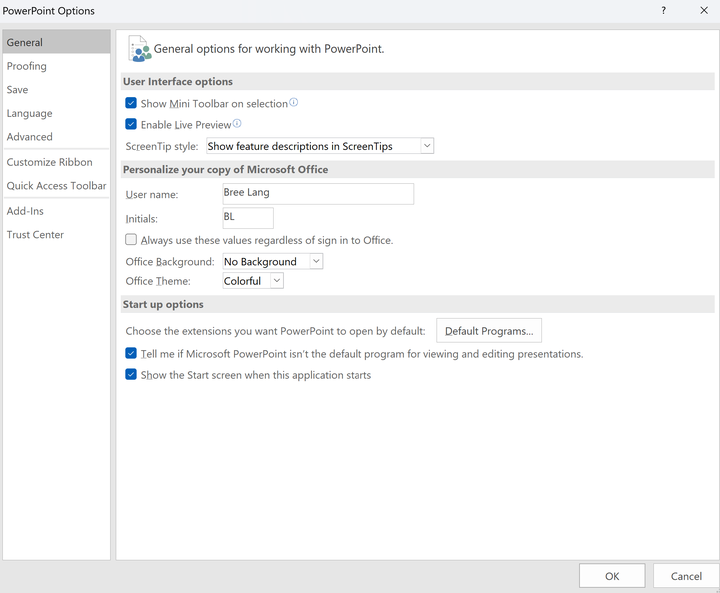The image size is (720, 593).
Task: Click the 'Choose the extensions' text
Action: 276,331
